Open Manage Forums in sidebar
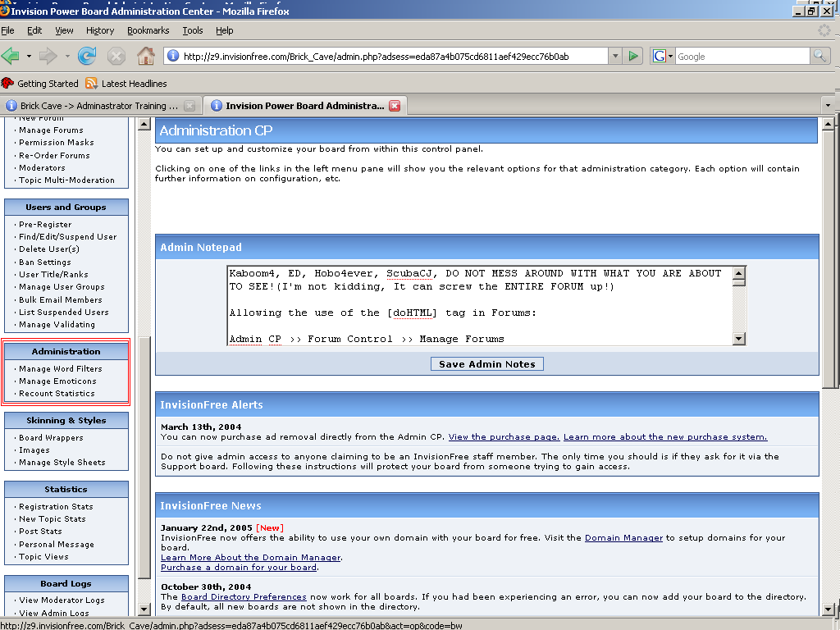840x630 pixels. pos(51,130)
